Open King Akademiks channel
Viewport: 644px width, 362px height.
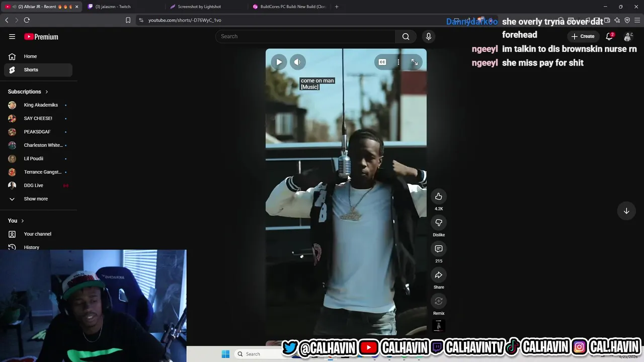(x=38, y=105)
